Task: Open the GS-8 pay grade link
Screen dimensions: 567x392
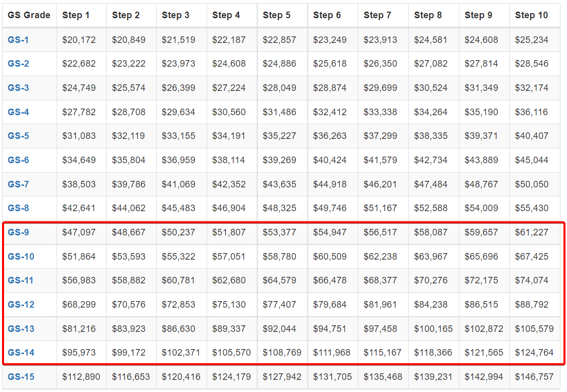Action: pyautogui.click(x=18, y=208)
